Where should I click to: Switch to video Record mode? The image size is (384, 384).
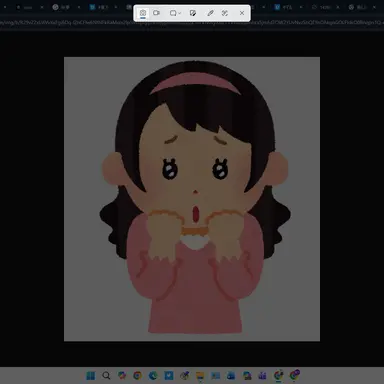coord(156,13)
